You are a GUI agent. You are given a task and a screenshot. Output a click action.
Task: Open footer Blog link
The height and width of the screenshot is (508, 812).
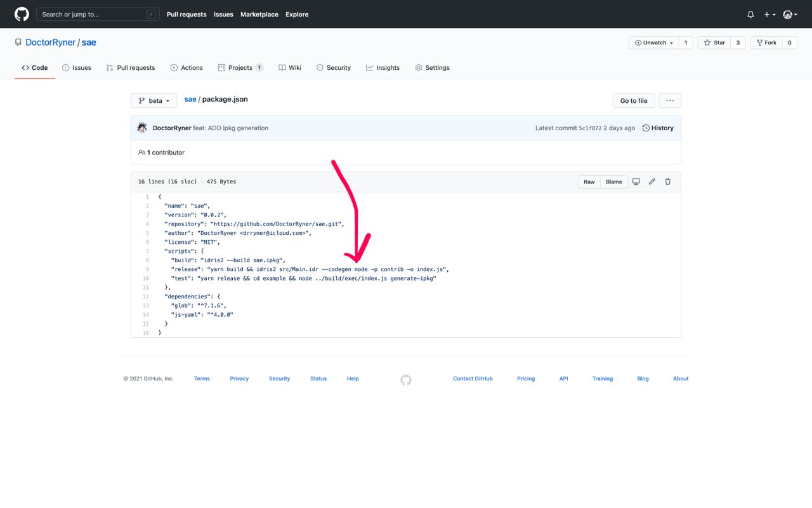click(x=643, y=378)
